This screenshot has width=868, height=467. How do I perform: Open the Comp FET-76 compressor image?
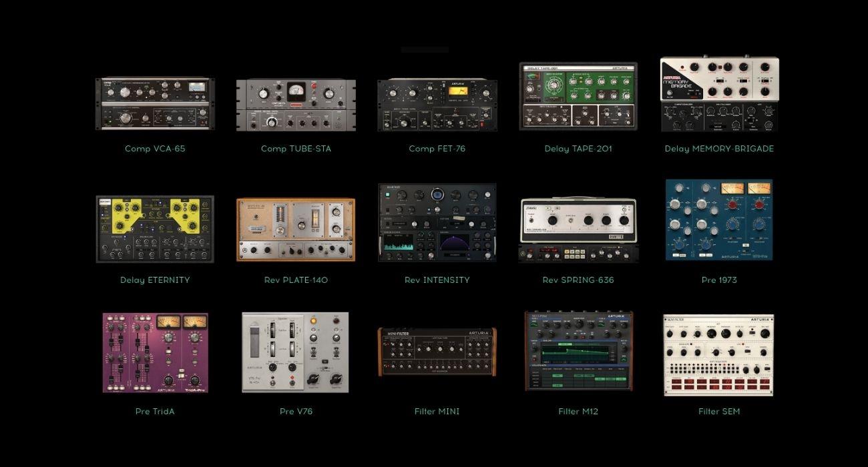point(437,105)
